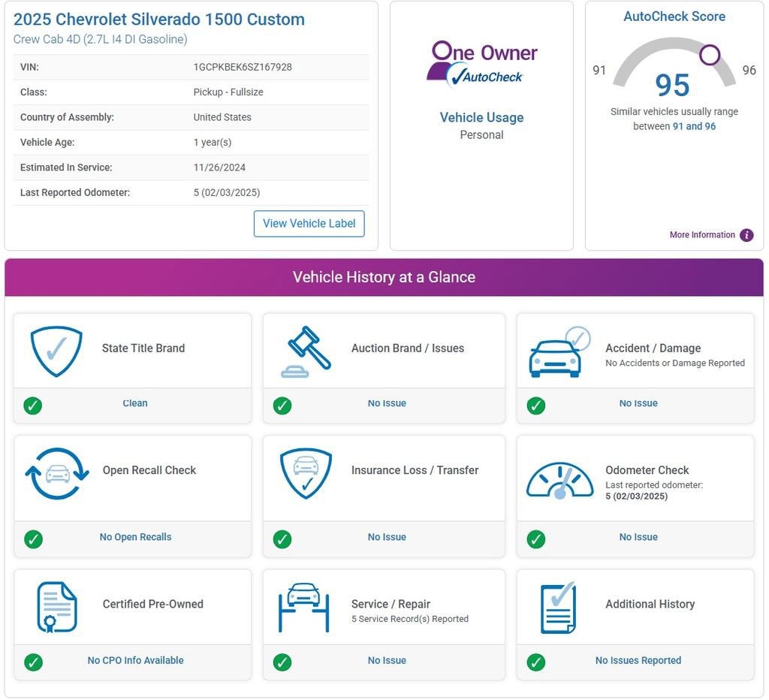This screenshot has width=769, height=700.
Task: Click the One Owner AutoCheck logo
Action: tap(481, 64)
